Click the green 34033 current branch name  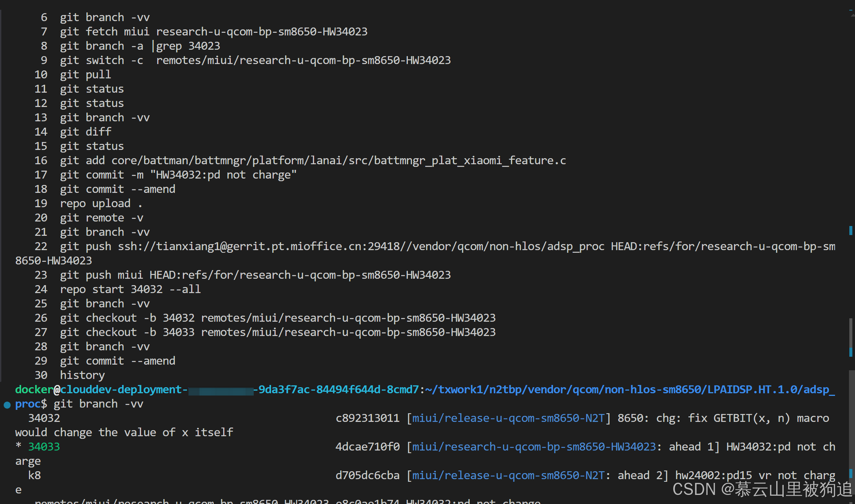coord(44,447)
